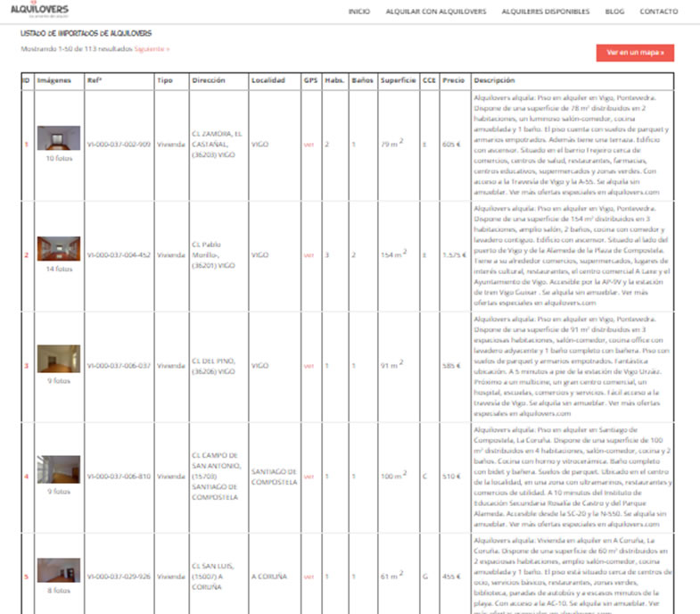The width and height of the screenshot is (700, 614).
Task: Open listing ID 5 link
Action: point(27,577)
